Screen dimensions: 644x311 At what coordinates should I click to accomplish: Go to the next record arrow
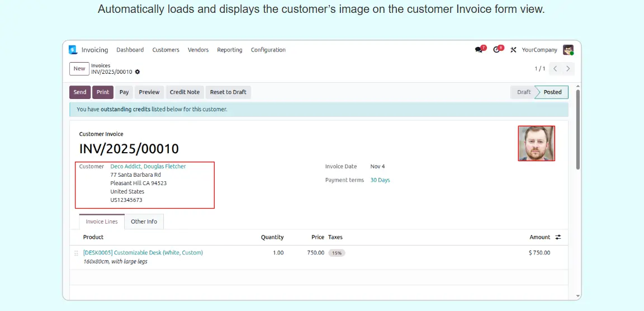pos(568,69)
